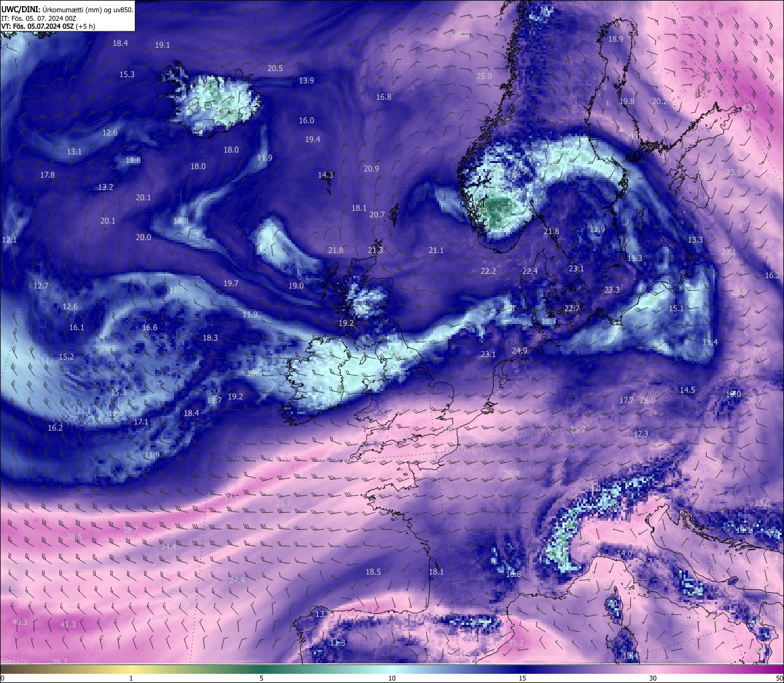The height and width of the screenshot is (683, 784).
Task: Click the map value 13.3
Action: click(695, 240)
